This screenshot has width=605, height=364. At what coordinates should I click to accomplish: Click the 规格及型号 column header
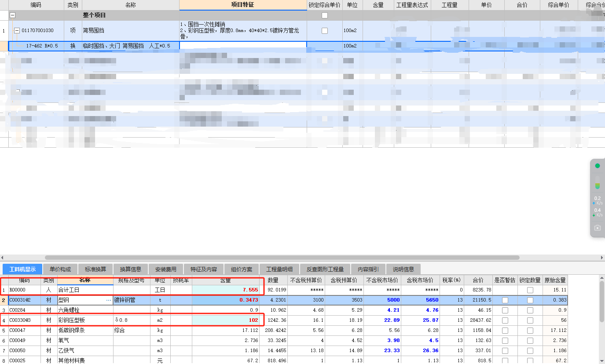tap(132, 280)
